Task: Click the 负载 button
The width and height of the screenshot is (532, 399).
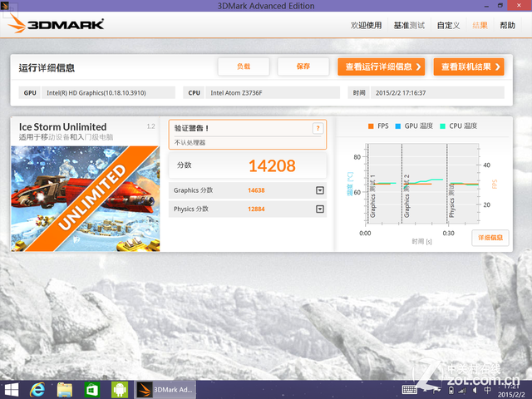Action: click(x=244, y=66)
